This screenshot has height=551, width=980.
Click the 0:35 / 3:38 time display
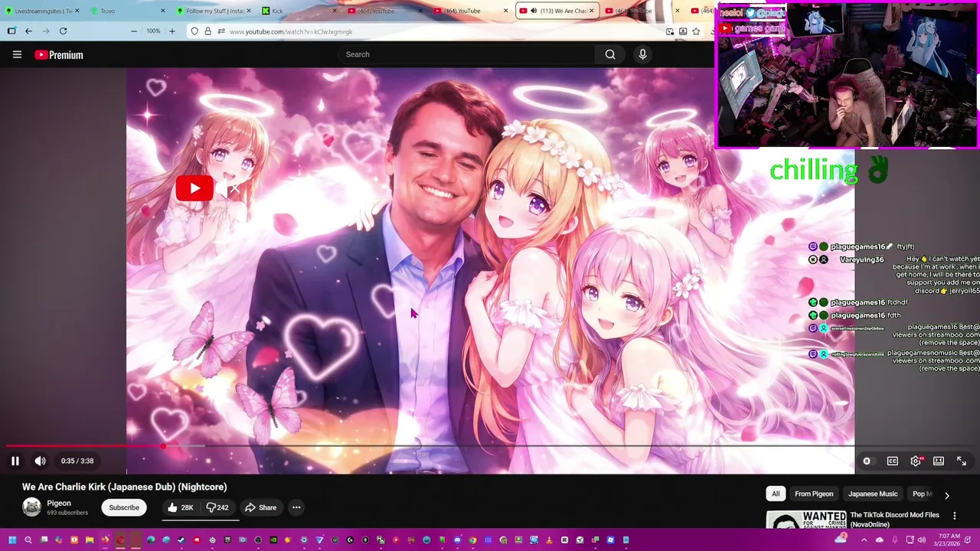[77, 461]
